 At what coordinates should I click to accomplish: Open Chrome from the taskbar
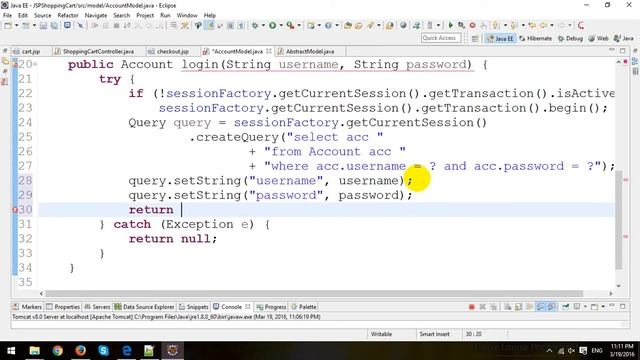[x=58, y=350]
